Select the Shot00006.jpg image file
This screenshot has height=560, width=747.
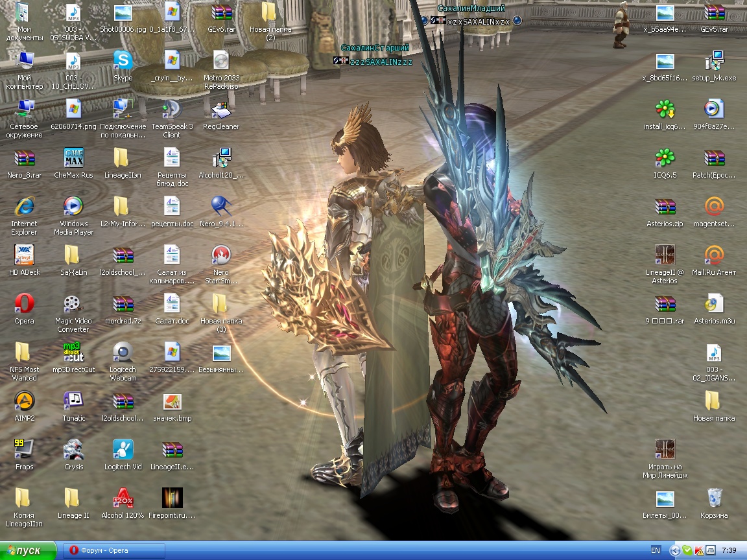coord(123,13)
